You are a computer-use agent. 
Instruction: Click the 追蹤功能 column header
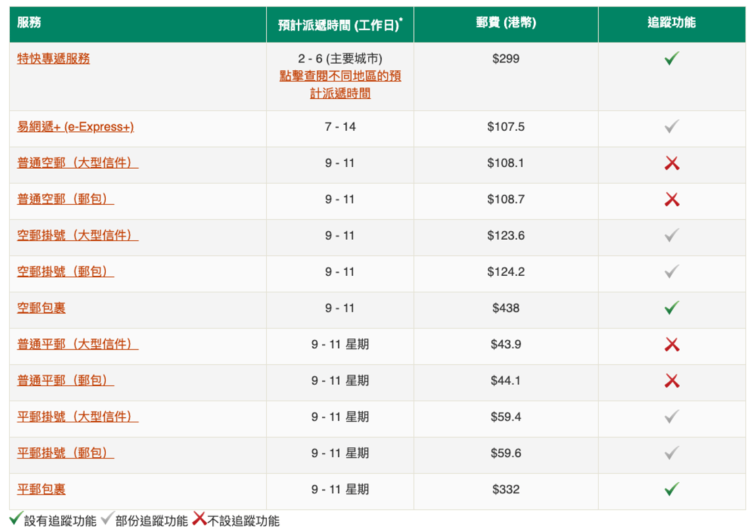(x=671, y=23)
